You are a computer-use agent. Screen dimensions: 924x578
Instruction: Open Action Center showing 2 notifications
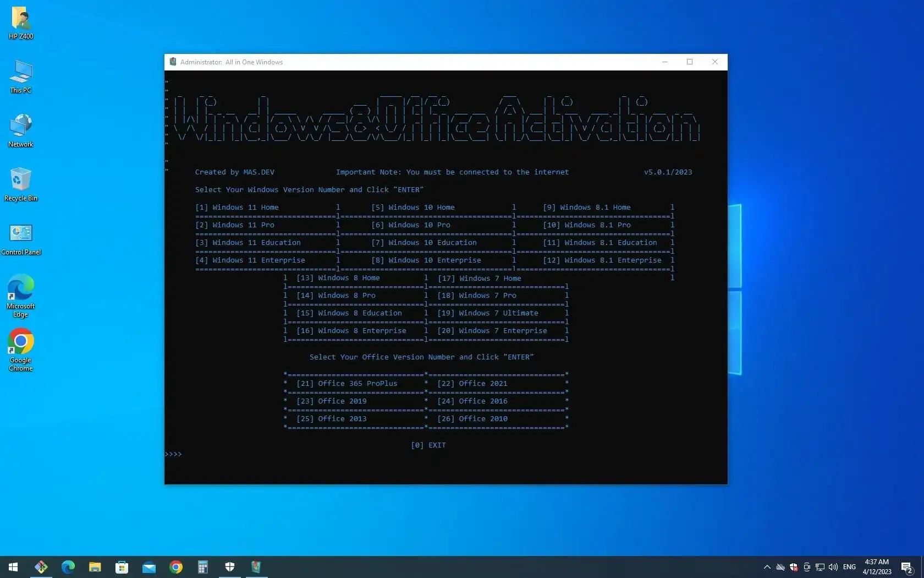coord(906,567)
